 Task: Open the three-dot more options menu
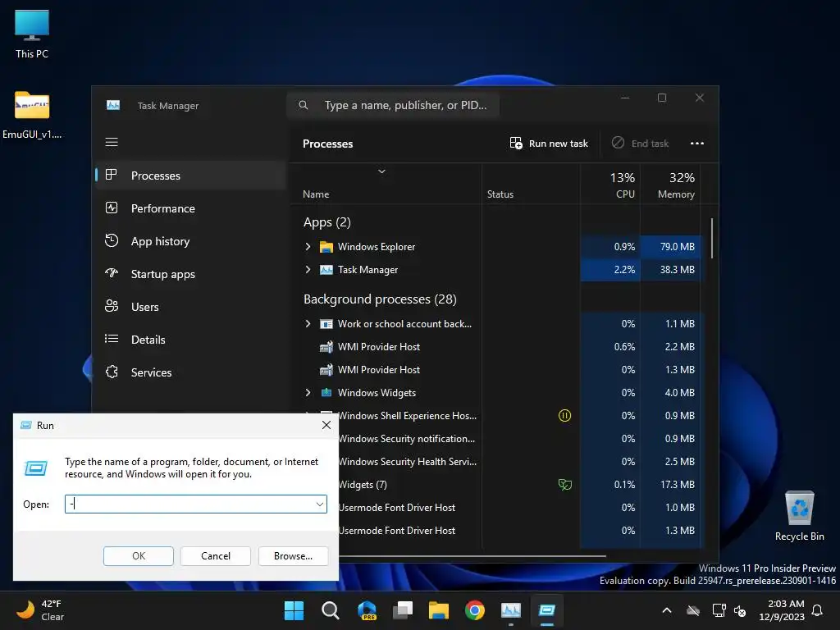tap(697, 143)
